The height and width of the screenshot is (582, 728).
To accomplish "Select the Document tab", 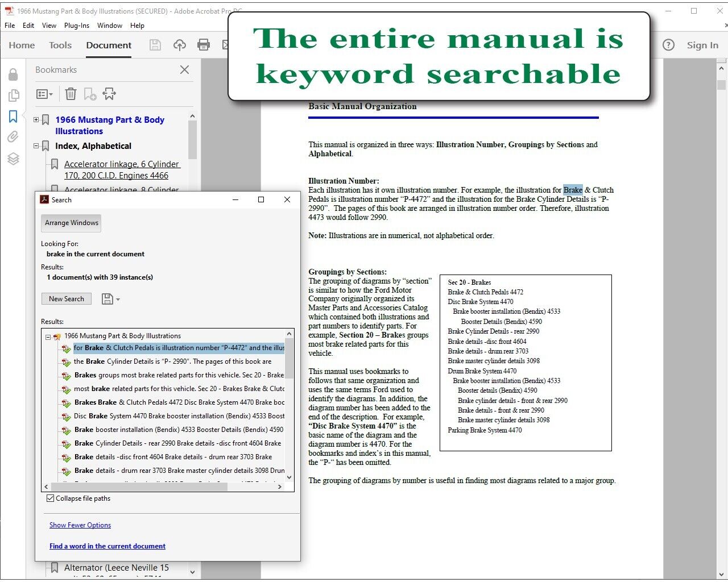I will [109, 45].
